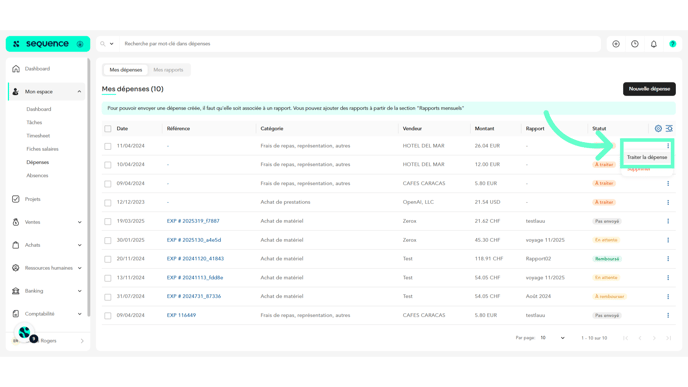Open the per page count dropdown
Screen dimensions: 688x387
(x=552, y=338)
